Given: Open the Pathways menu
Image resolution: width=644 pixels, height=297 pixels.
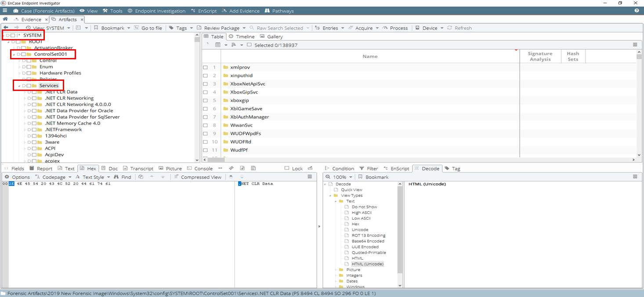Looking at the screenshot, I should [x=279, y=11].
